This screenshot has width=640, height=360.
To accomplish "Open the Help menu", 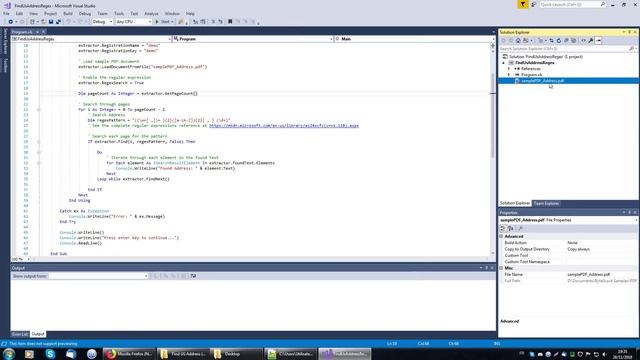I will tap(190, 13).
